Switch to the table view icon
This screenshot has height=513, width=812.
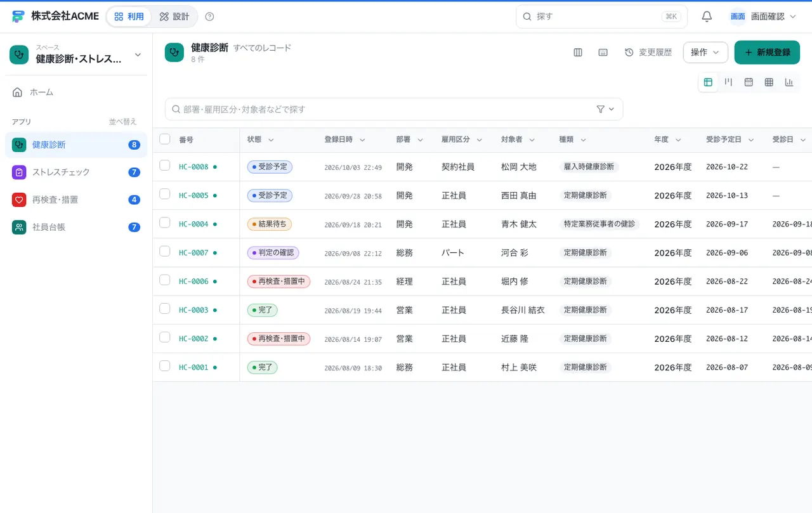click(x=708, y=82)
